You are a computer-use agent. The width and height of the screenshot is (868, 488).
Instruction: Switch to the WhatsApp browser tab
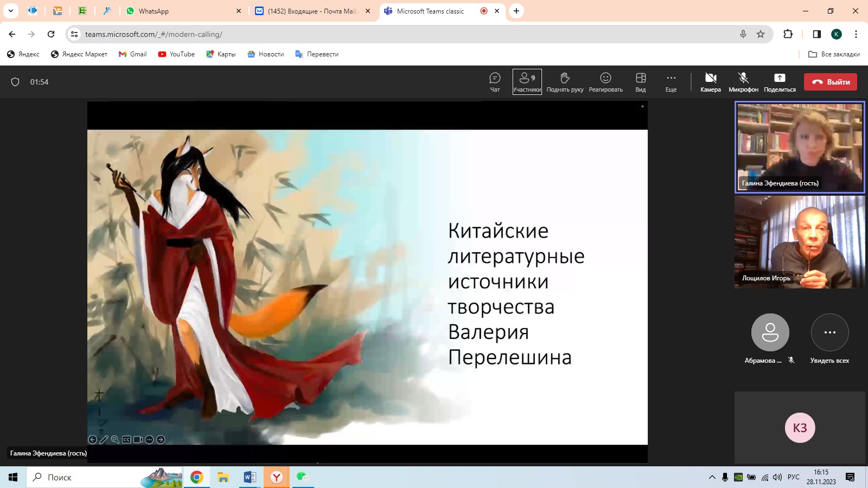(184, 11)
